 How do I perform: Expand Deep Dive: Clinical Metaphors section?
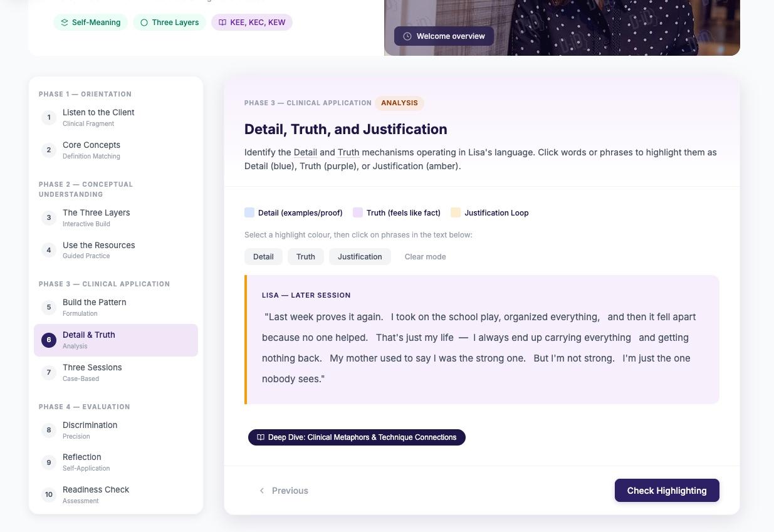(x=362, y=437)
